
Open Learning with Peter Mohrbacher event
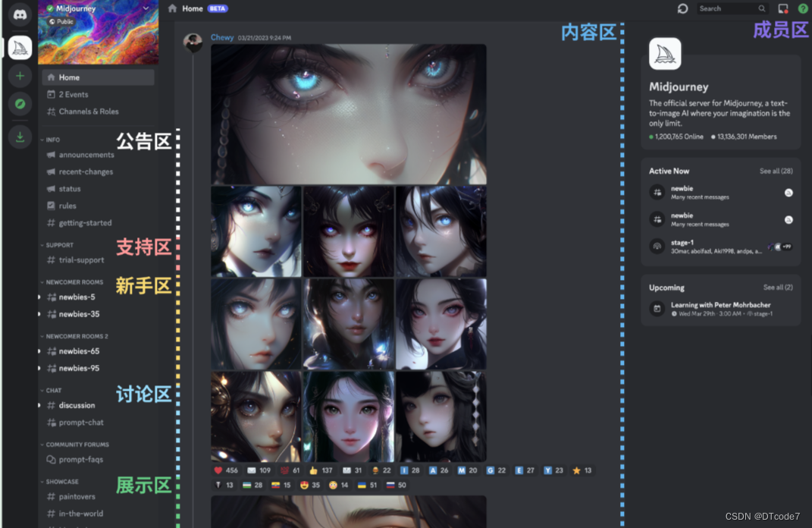720,309
